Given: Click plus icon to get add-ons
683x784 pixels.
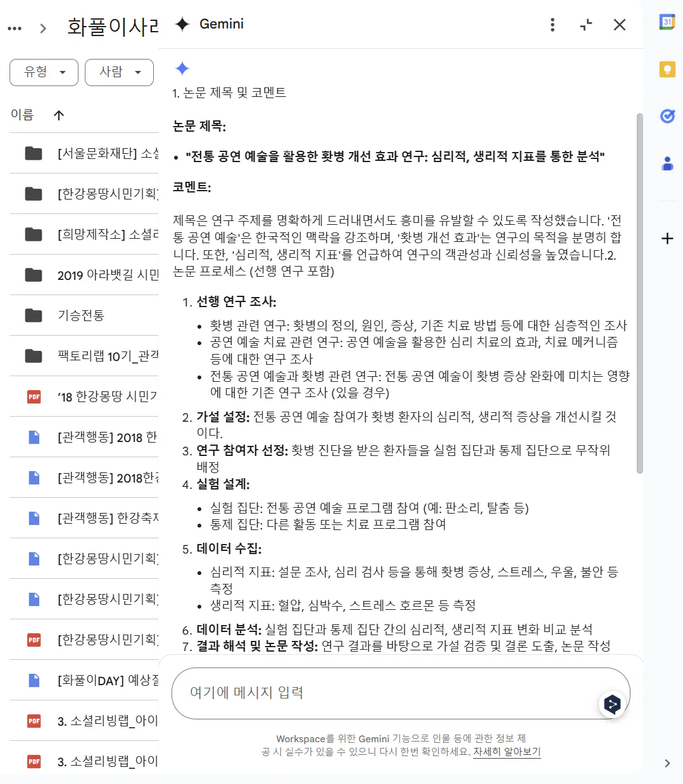Looking at the screenshot, I should pos(667,239).
